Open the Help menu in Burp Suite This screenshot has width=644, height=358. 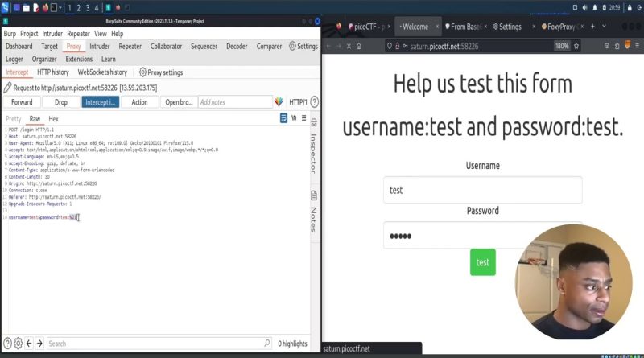pos(117,34)
